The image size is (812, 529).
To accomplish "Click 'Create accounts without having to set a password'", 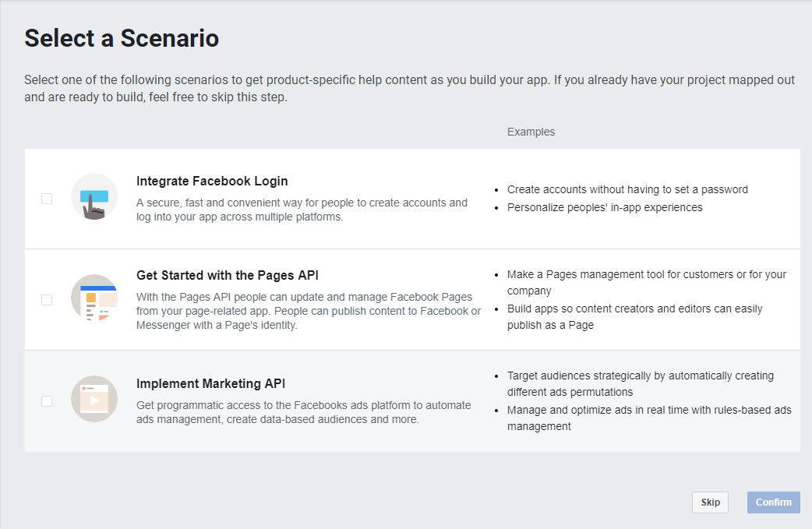I will pos(627,189).
